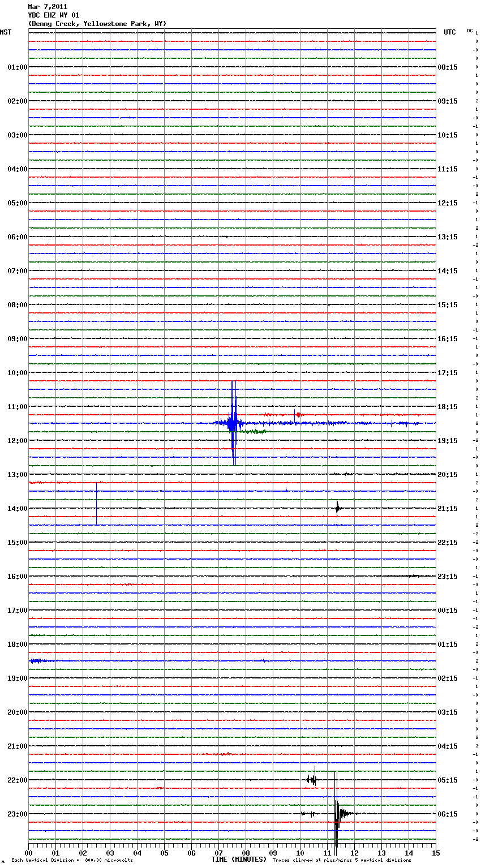Viewport: 481px width, 868px height.
Task: Click the 'Each Vertical Division = 800.00 microvolts' note
Action: [x=72, y=861]
